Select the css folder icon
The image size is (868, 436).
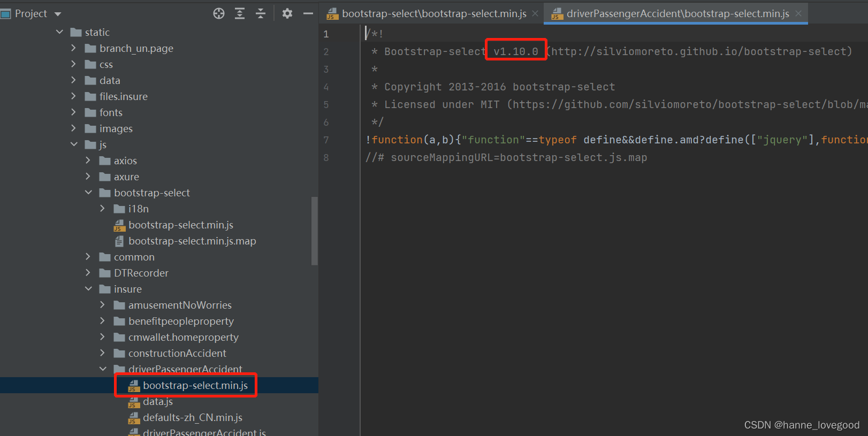[90, 64]
